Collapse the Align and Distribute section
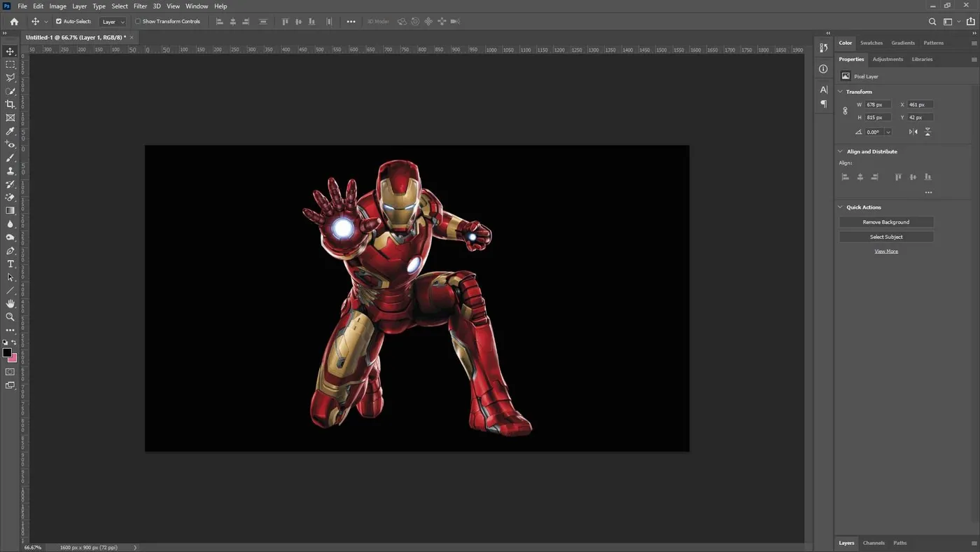980x552 pixels. (841, 151)
